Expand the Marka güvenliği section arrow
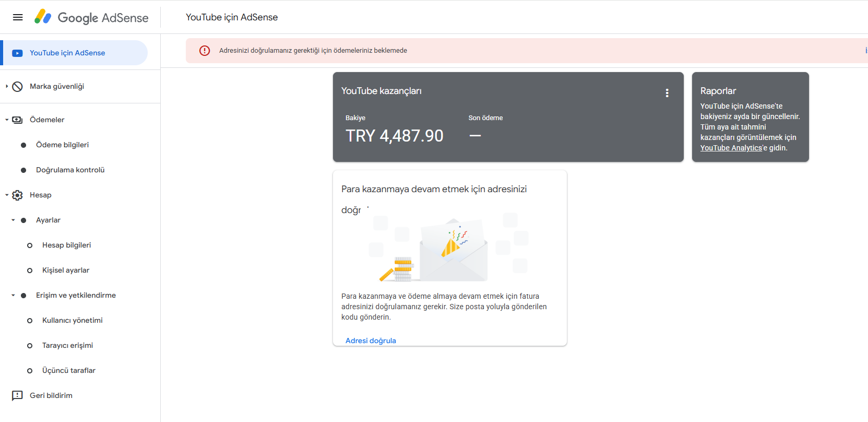 (x=7, y=86)
